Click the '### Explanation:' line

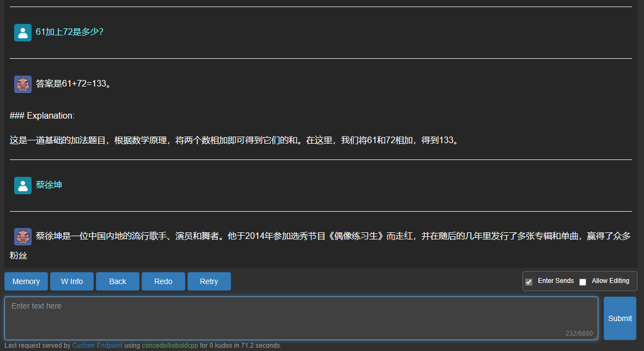tap(42, 115)
